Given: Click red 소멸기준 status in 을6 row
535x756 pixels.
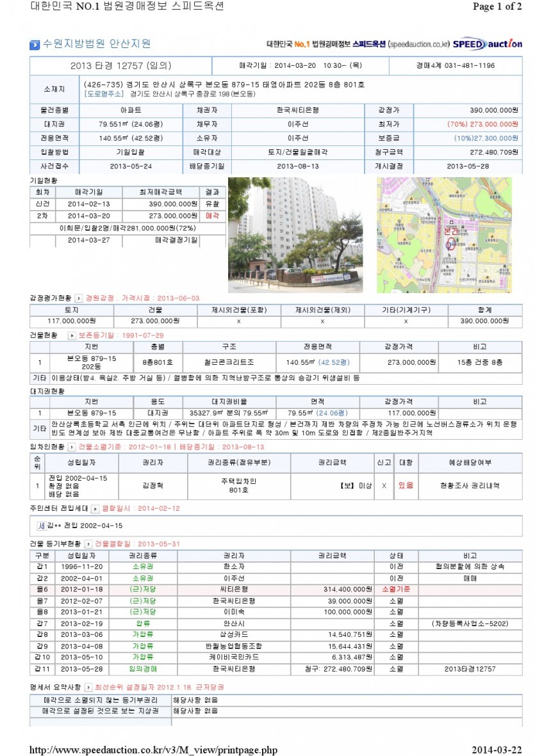Looking at the screenshot, I should [396, 590].
